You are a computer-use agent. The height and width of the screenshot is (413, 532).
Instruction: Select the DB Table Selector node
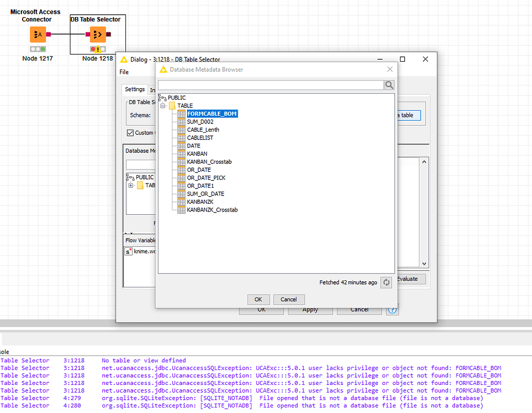[x=97, y=34]
